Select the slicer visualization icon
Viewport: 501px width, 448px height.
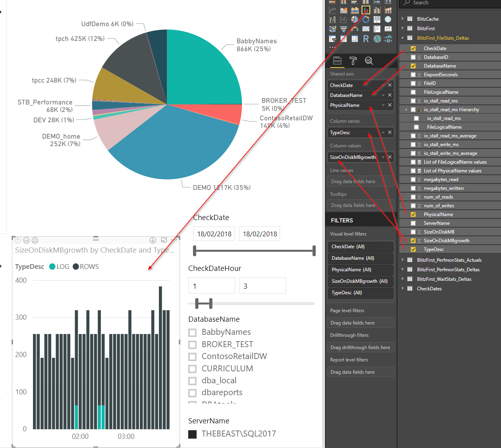coord(333,39)
